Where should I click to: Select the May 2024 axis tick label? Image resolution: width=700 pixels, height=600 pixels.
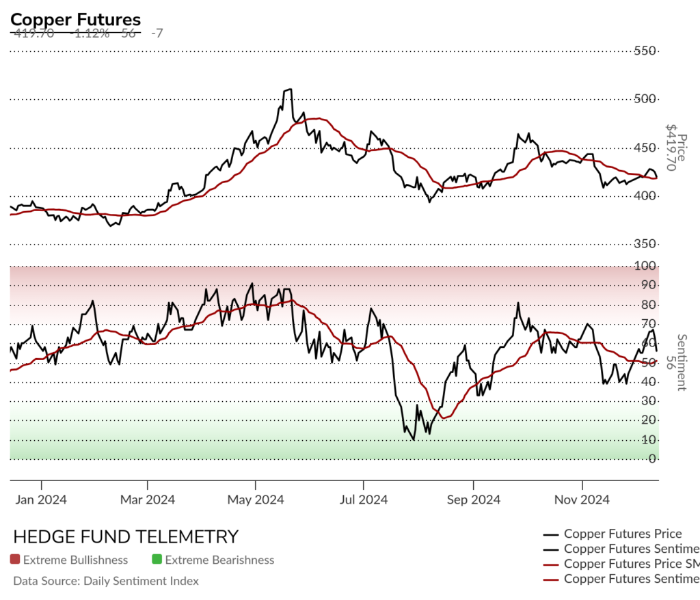coord(256,499)
